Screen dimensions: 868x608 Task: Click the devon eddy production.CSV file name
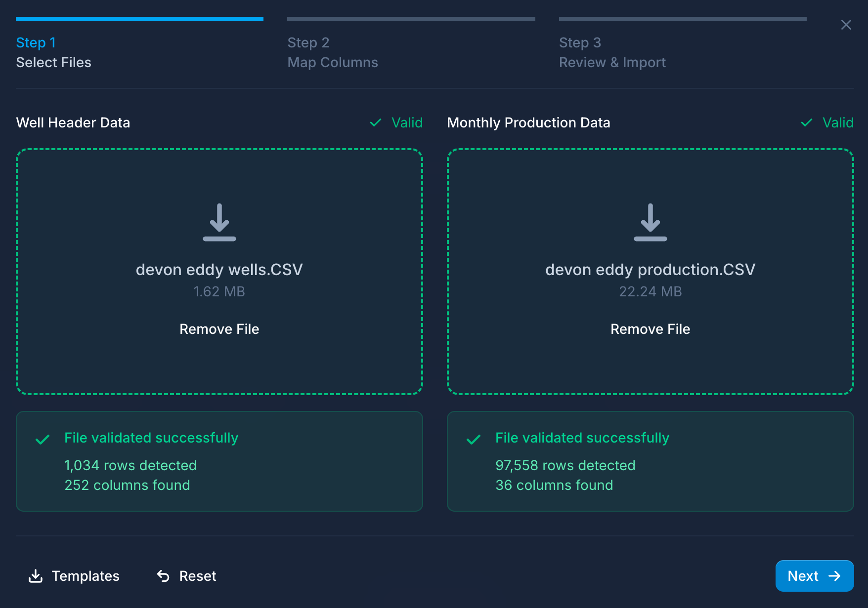coord(650,270)
